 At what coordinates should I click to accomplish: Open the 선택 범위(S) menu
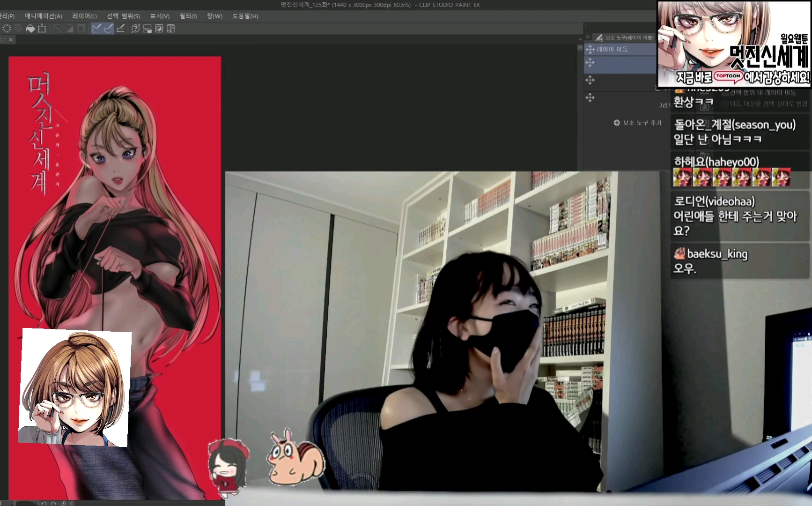tap(123, 16)
